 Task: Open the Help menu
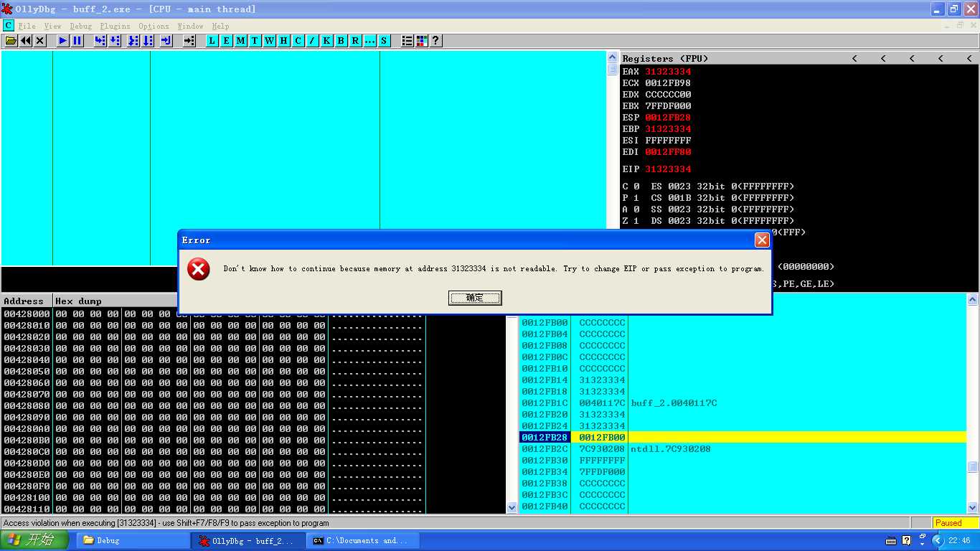(220, 26)
